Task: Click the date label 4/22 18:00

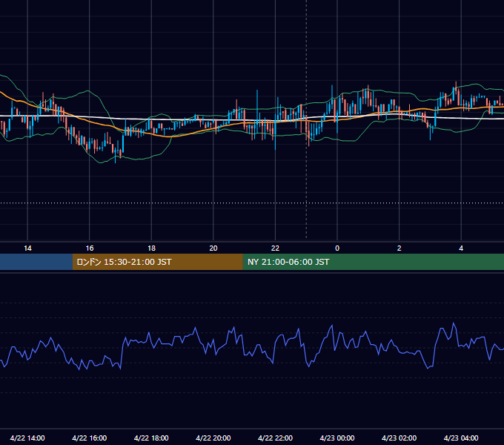Action: click(151, 438)
